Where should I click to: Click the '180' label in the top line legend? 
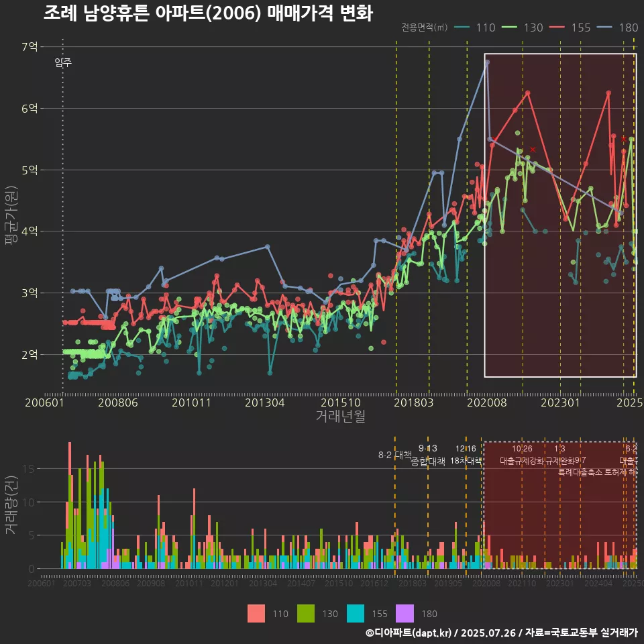[629, 28]
